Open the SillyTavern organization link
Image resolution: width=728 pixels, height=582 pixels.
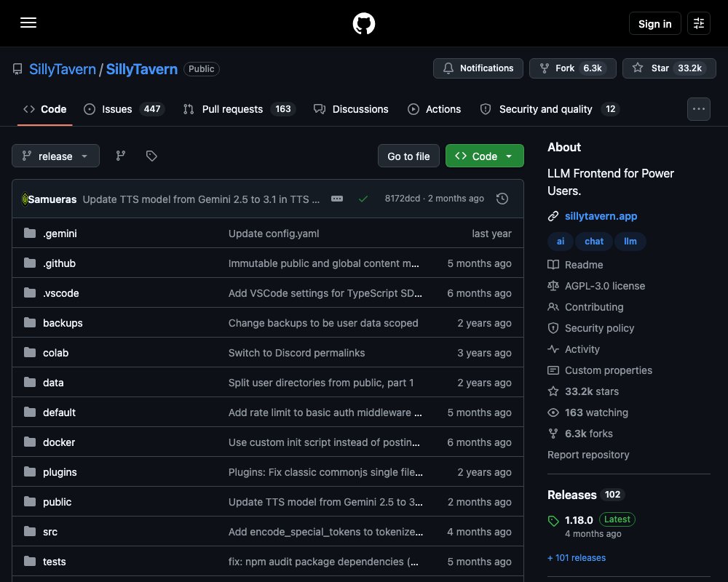tap(62, 69)
